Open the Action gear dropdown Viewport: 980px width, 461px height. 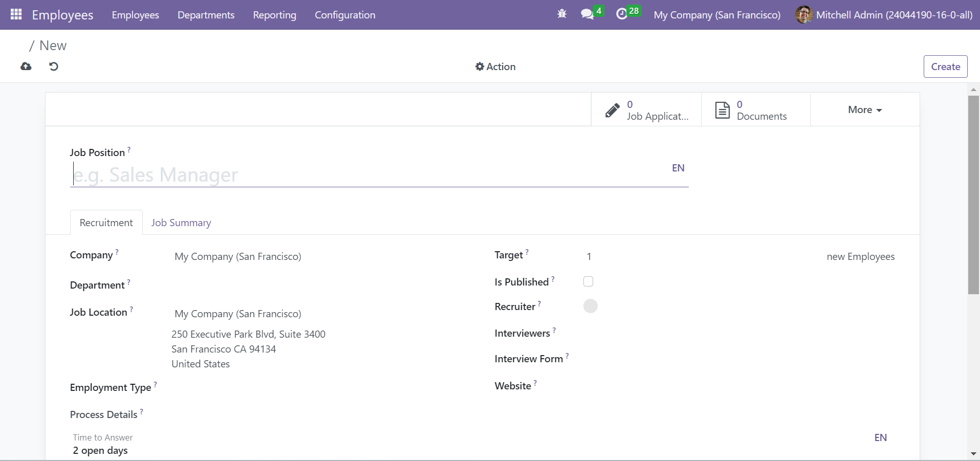(x=495, y=67)
